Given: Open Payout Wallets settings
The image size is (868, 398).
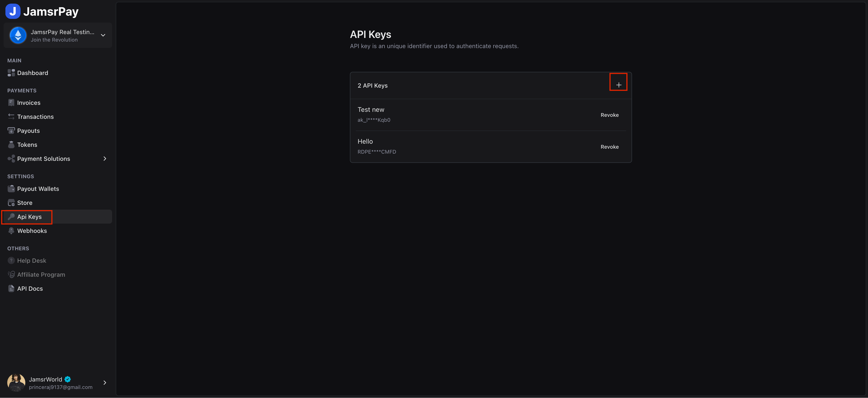Looking at the screenshot, I should click(58, 189).
